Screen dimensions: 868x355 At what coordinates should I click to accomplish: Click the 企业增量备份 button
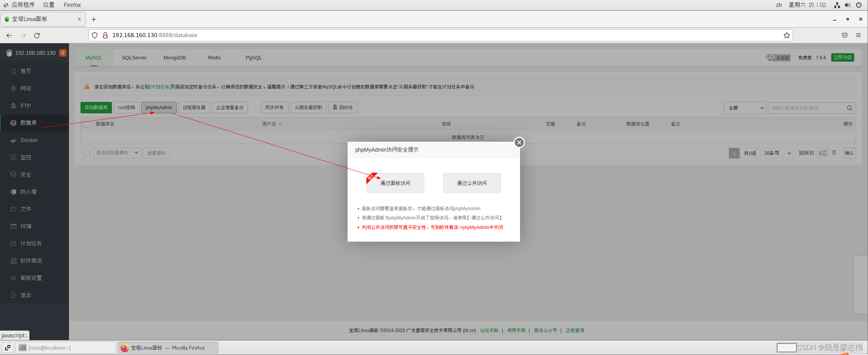click(230, 108)
